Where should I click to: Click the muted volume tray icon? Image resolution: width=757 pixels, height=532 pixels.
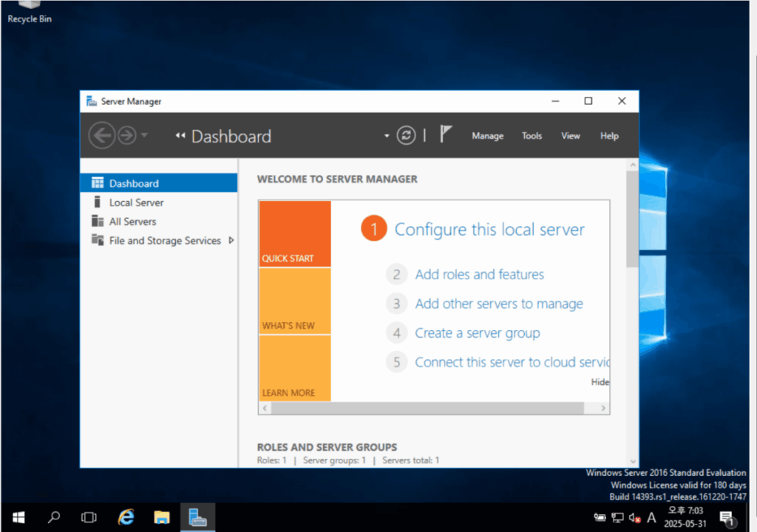coord(635,519)
